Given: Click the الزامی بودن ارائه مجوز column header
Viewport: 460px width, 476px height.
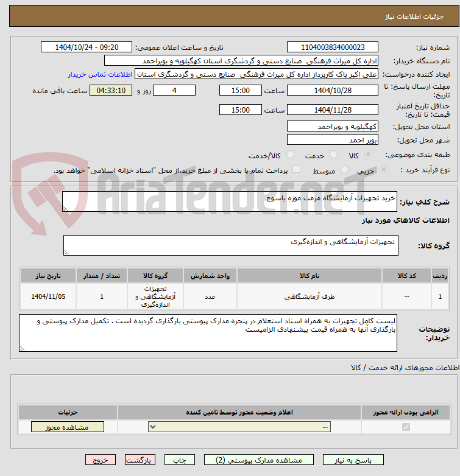Looking at the screenshot, I should point(406,412).
